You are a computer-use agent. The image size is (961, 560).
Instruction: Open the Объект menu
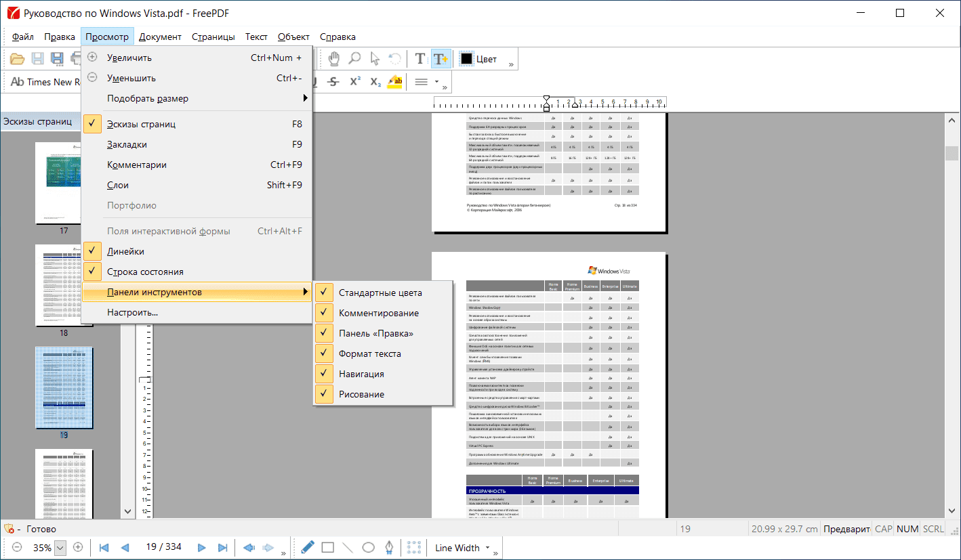click(x=293, y=37)
